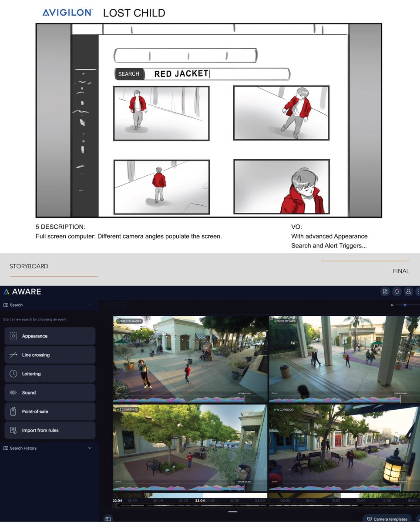This screenshot has height=522, width=420.
Task: Toggle the layout panel icon at bottom left
Action: pyautogui.click(x=108, y=519)
